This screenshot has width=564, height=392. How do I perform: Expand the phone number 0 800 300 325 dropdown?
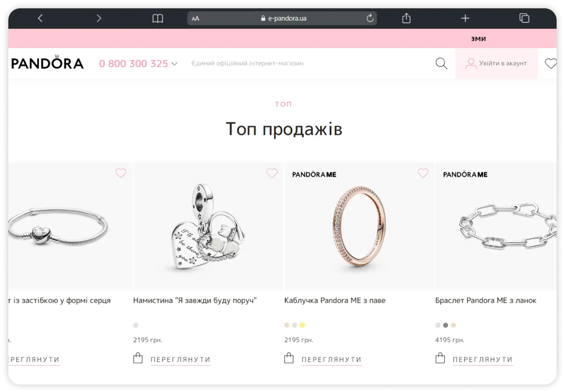point(138,64)
